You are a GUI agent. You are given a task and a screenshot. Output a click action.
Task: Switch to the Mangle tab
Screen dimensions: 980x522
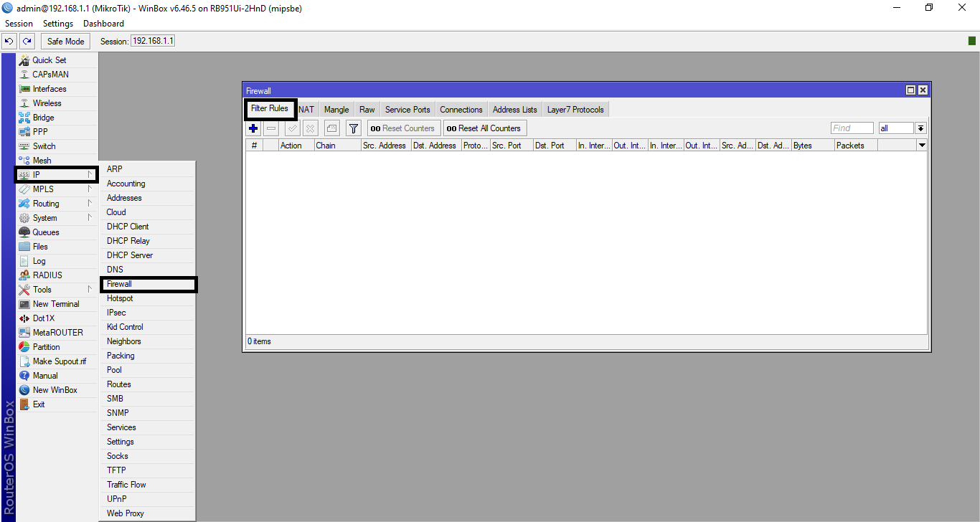click(336, 110)
